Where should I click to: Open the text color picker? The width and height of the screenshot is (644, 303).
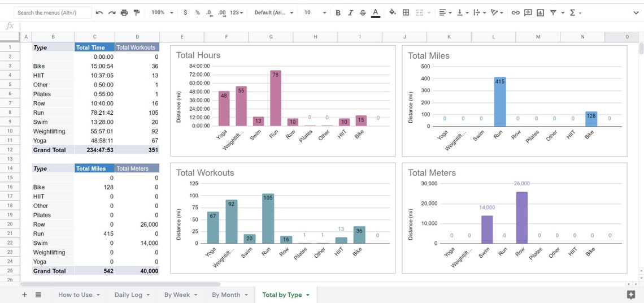pos(375,13)
